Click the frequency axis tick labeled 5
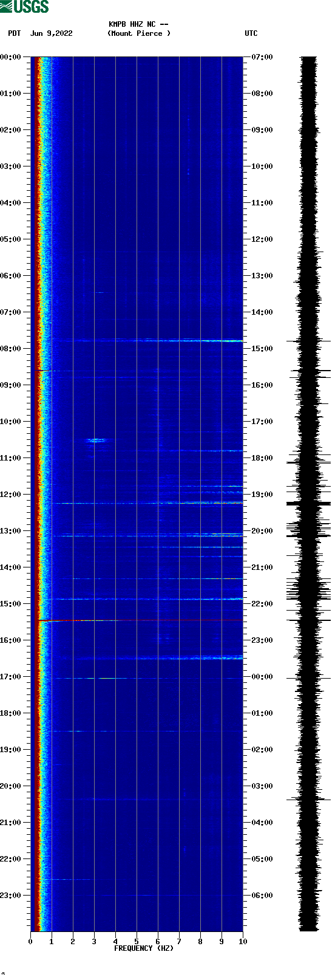335x980 pixels. point(137,942)
